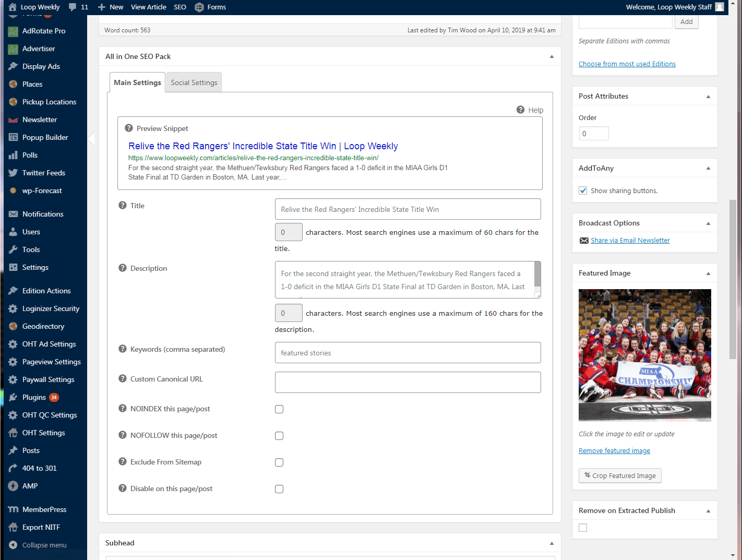Viewport: 742px width, 560px height.
Task: Click the Users person icon
Action: click(x=13, y=232)
